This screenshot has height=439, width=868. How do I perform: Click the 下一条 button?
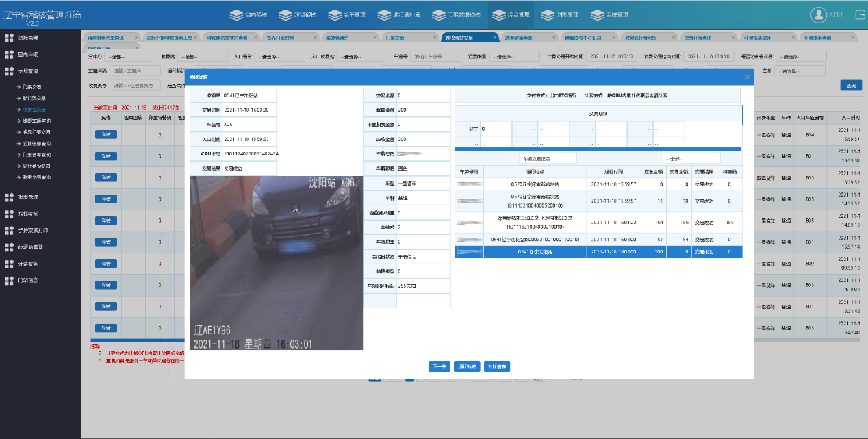[x=440, y=366]
